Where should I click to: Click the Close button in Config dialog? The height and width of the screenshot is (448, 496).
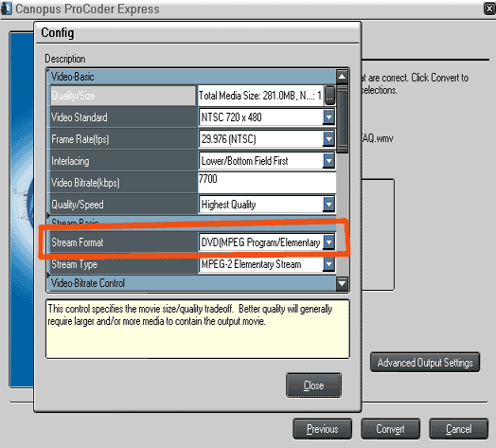click(313, 385)
